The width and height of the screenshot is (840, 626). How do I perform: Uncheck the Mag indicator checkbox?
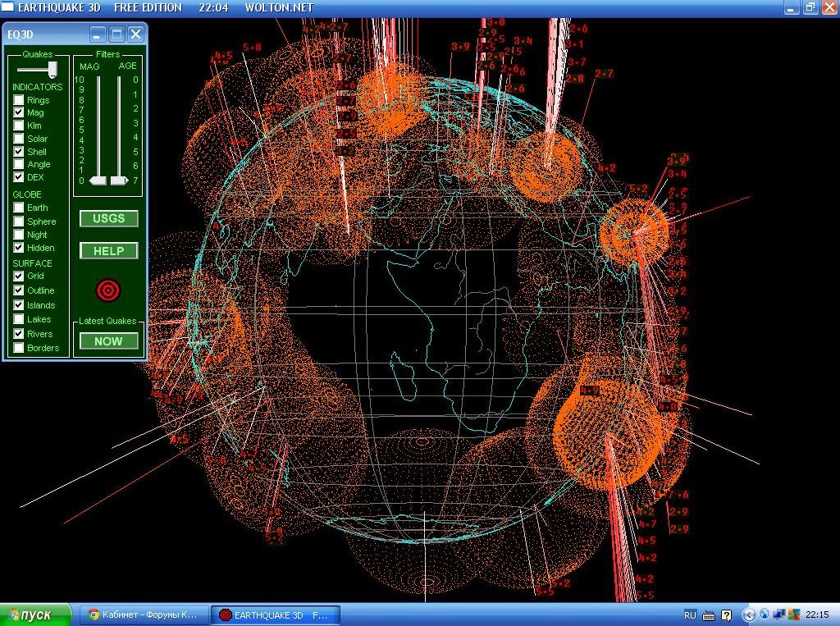[19, 112]
